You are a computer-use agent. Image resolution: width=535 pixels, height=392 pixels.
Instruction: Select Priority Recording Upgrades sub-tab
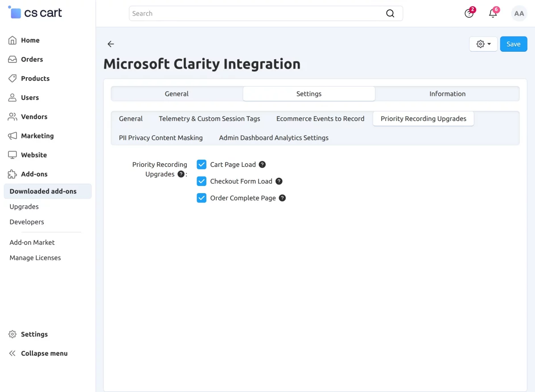[x=424, y=119]
